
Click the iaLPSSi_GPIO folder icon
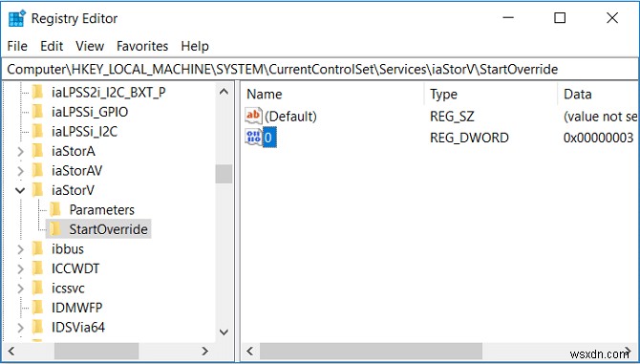(37, 112)
